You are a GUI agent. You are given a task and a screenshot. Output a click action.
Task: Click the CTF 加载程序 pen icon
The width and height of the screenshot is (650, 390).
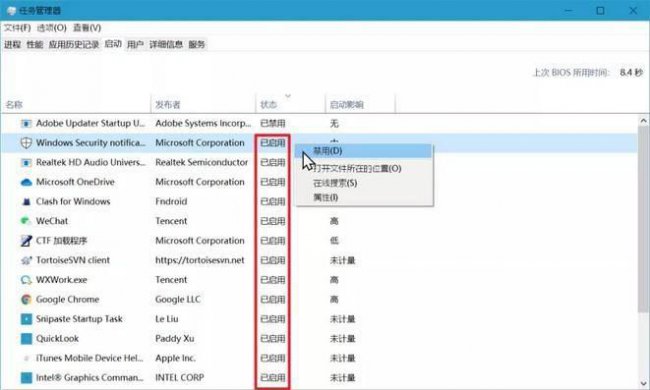tap(26, 241)
